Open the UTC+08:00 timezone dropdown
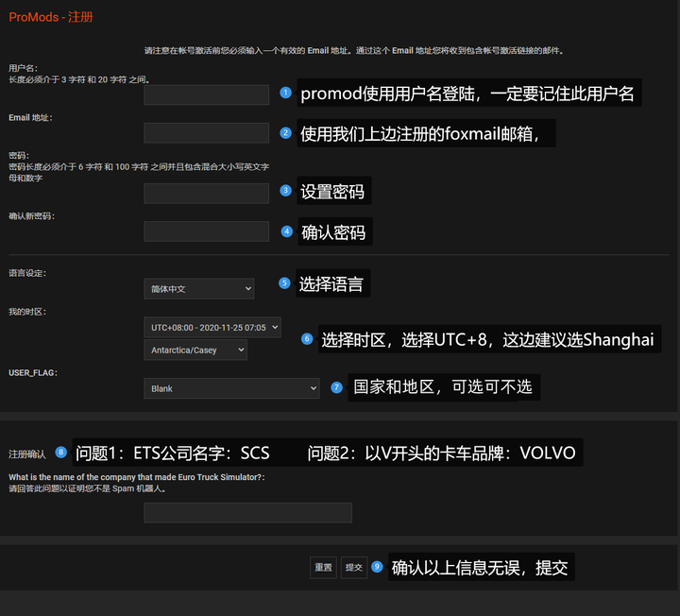The height and width of the screenshot is (616, 680). 212,328
